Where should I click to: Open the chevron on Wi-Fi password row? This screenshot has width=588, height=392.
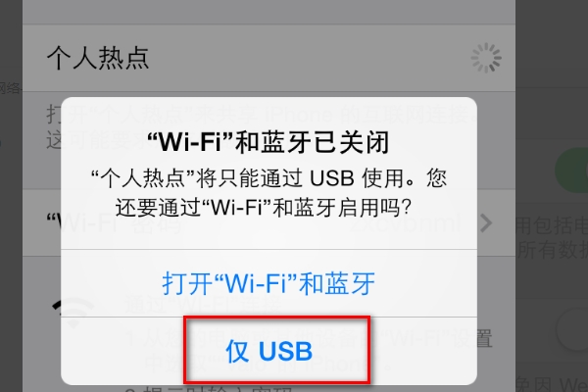(486, 223)
